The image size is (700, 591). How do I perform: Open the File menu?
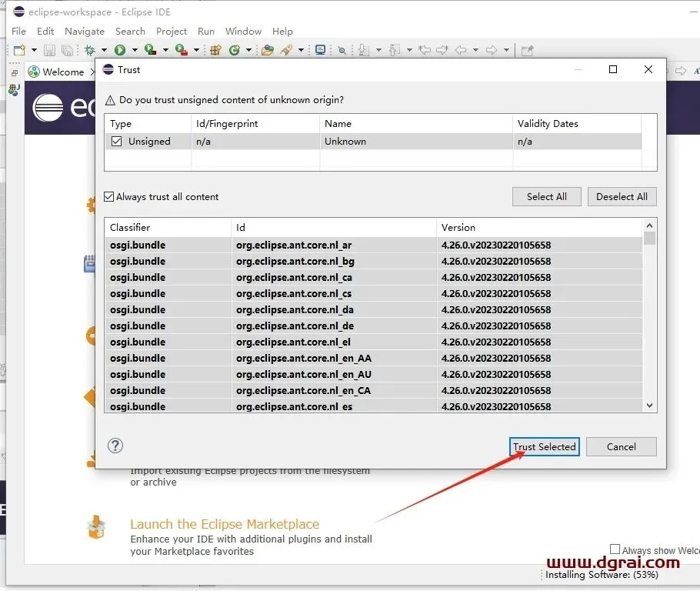pos(18,32)
